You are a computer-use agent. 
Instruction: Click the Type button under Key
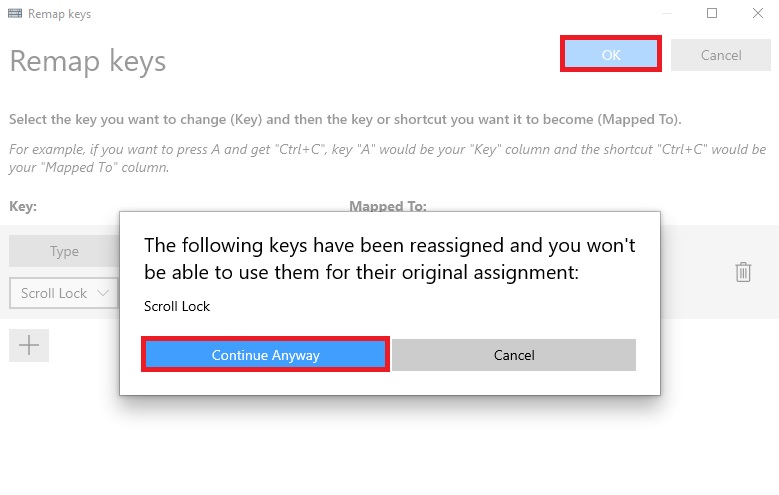[64, 251]
